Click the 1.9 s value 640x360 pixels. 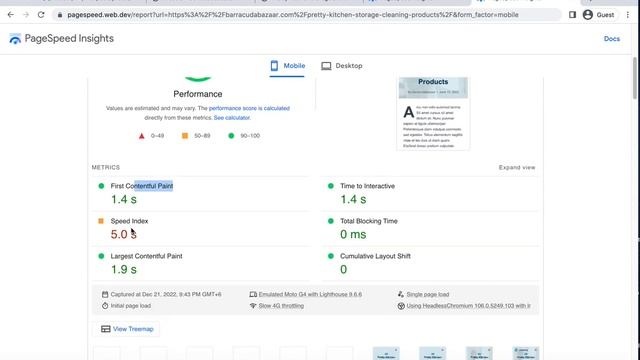[124, 269]
